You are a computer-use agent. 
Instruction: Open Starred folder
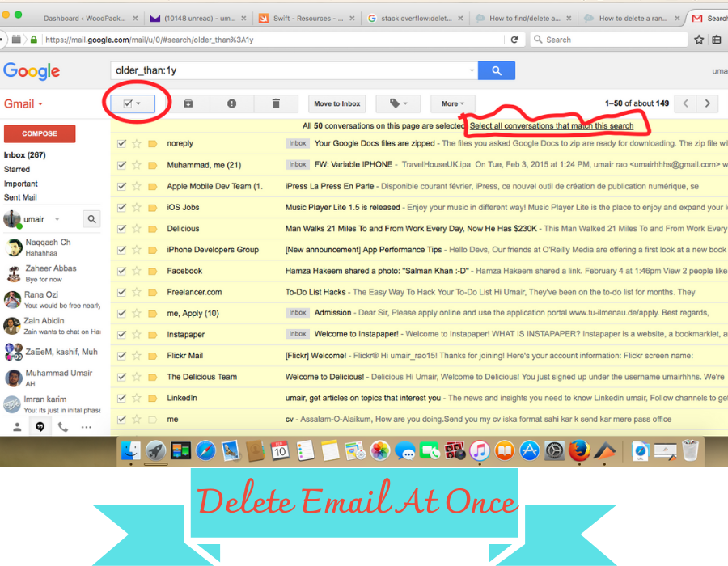(x=17, y=169)
